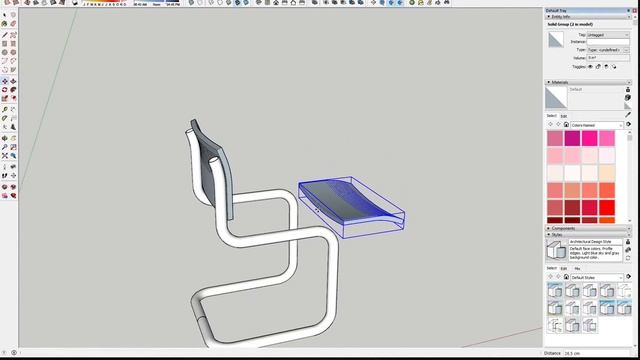Select the Zoom magnifier tool
Viewport: 640px width, 360px height.
point(4,147)
